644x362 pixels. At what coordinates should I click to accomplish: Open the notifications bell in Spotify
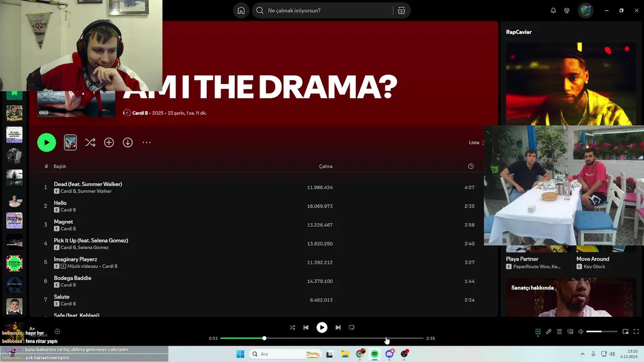point(553,11)
